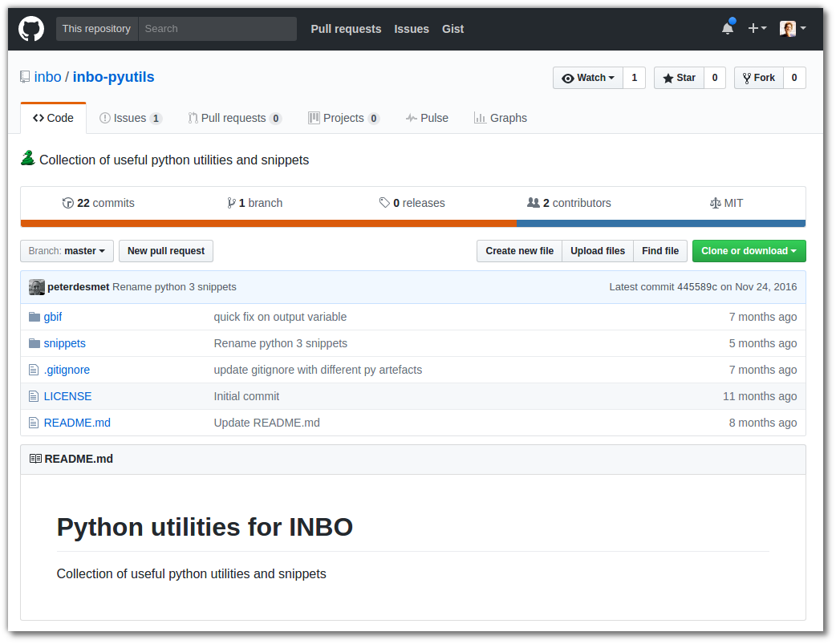Open latest commit message Rename python 3 snippets
The width and height of the screenshot is (836, 644).
(174, 287)
